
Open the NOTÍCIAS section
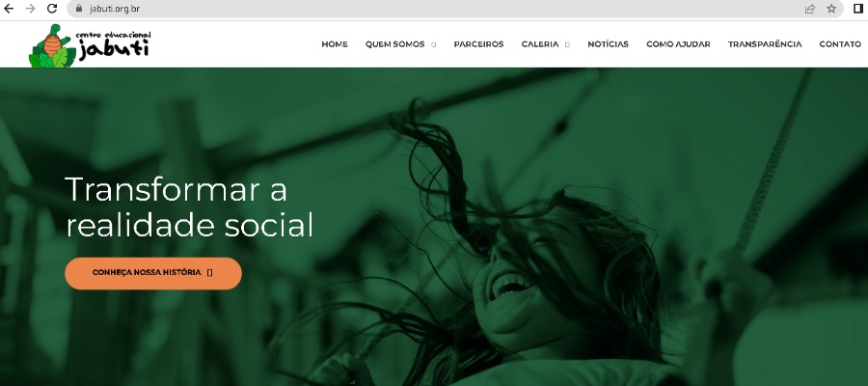(608, 44)
